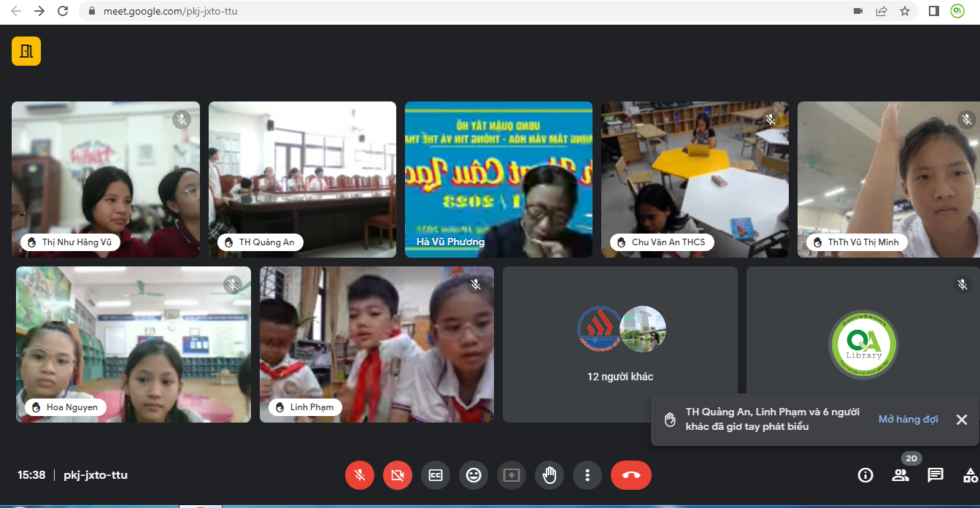980x508 pixels.
Task: Unmute the microphone in the call bar
Action: [360, 475]
